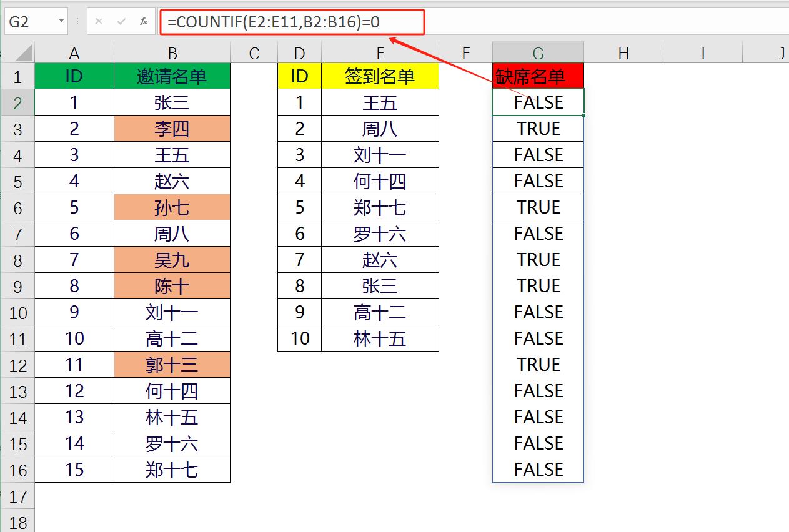Select column A header
The height and width of the screenshot is (532, 789).
(74, 54)
